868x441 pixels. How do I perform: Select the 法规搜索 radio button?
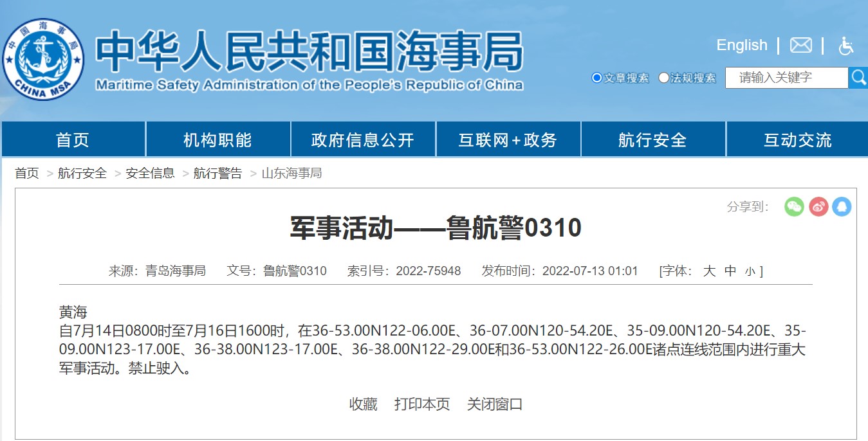664,78
